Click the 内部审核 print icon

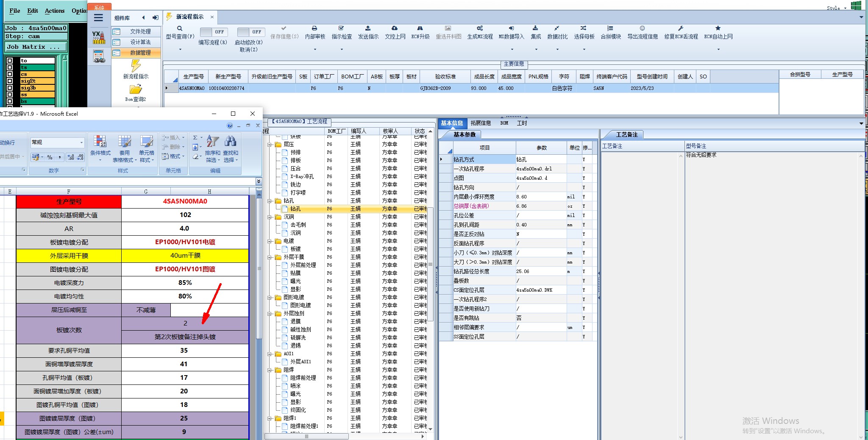pyautogui.click(x=314, y=28)
